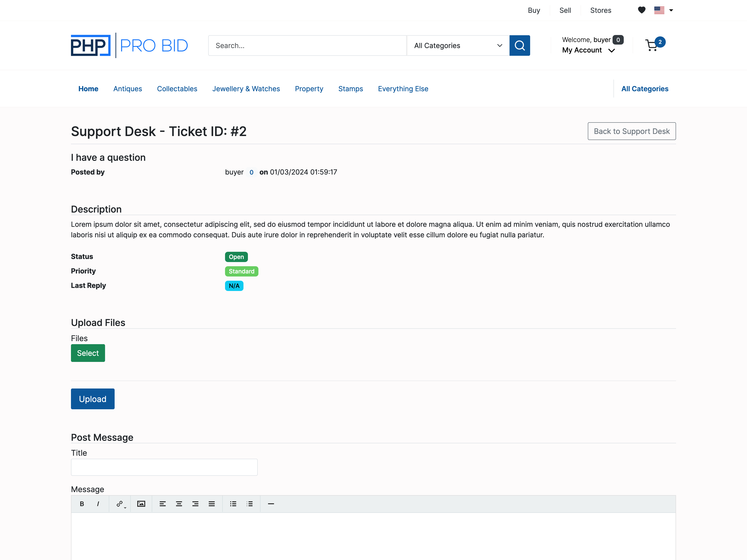The height and width of the screenshot is (560, 747).
Task: Click the insert link icon
Action: (x=120, y=504)
